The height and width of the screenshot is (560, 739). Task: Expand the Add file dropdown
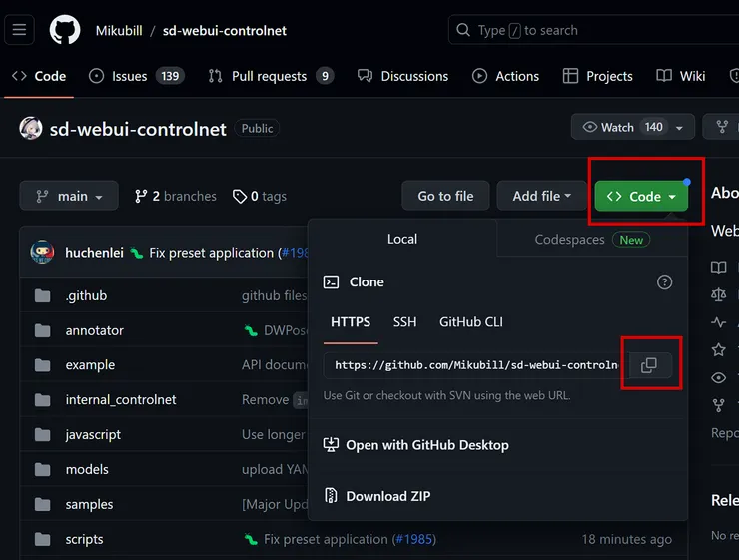tap(541, 196)
